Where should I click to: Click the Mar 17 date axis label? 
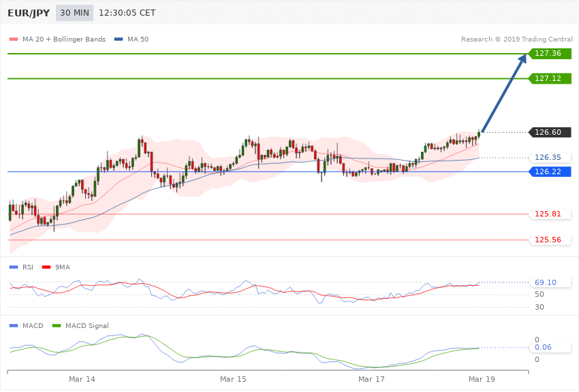click(371, 379)
